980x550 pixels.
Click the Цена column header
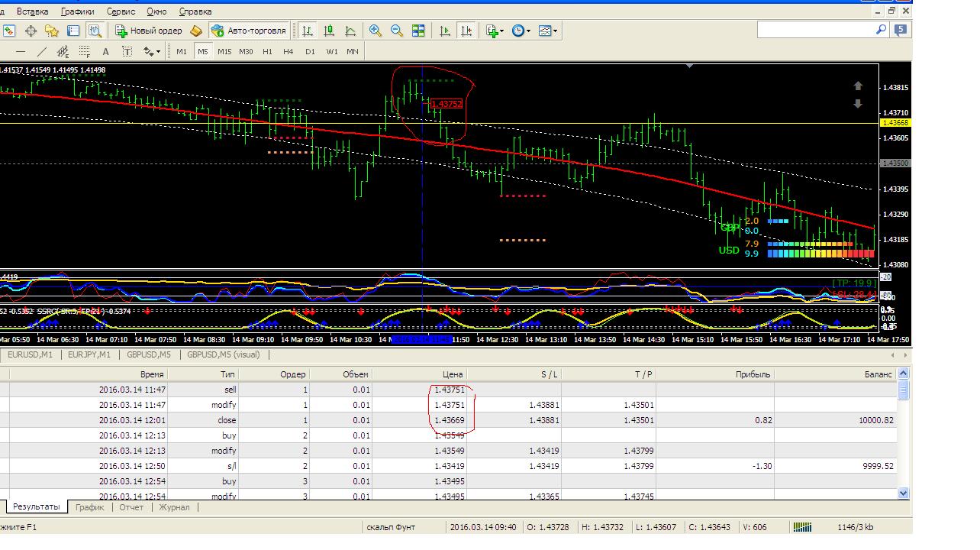tap(418, 374)
